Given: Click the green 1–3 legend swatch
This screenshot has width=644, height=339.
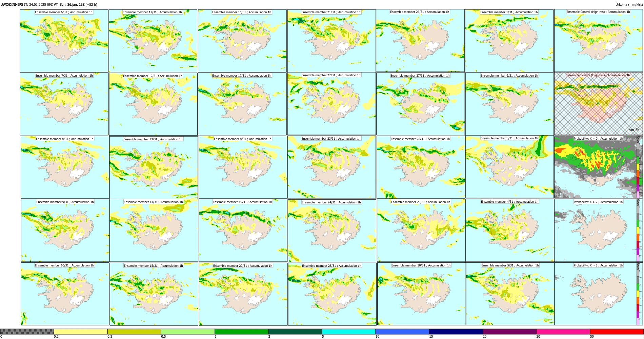Looking at the screenshot, I should [241, 332].
